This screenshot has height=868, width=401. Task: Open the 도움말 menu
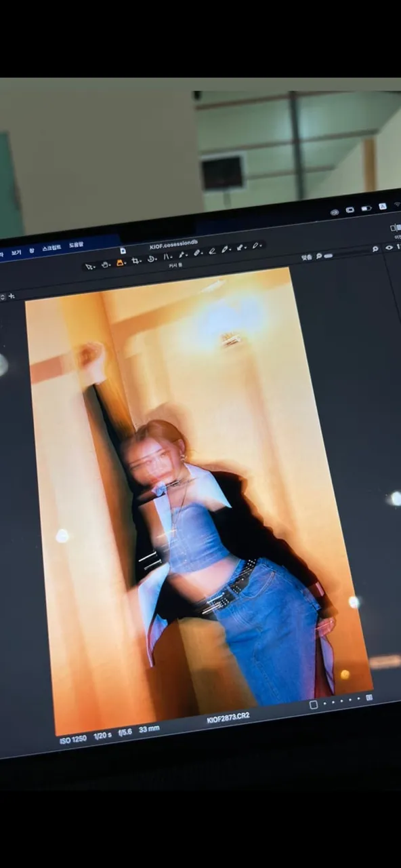[x=76, y=245]
